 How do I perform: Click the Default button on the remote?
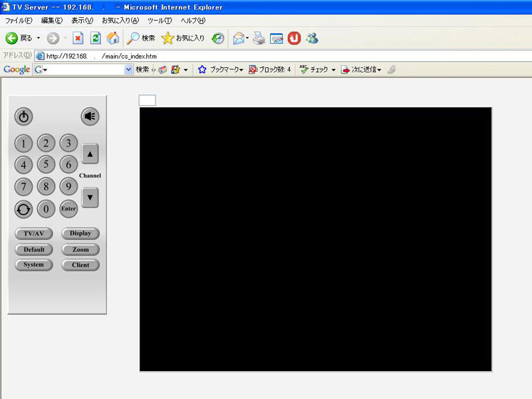34,249
